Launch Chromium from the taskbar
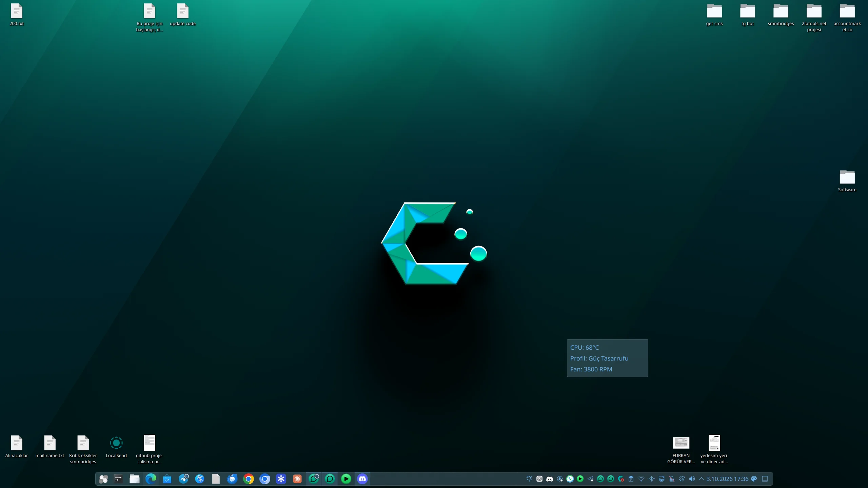The image size is (868, 488). (x=265, y=479)
